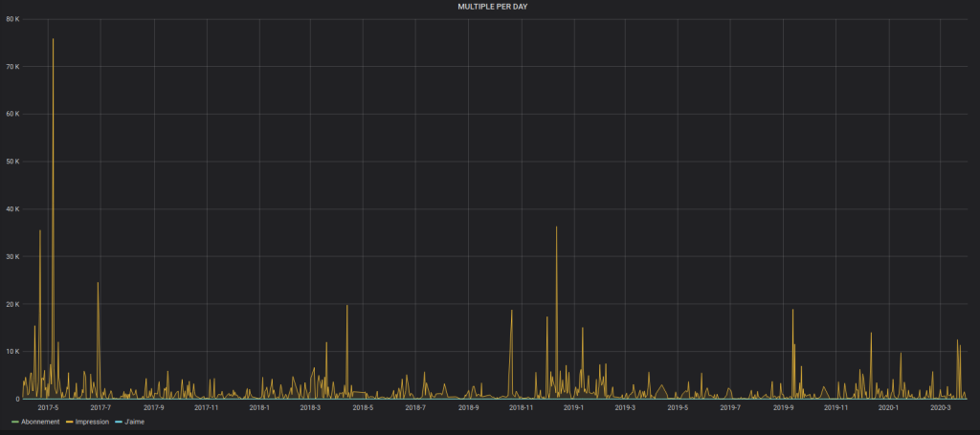Click the 2018-11 x-axis label
The height and width of the screenshot is (435, 980).
(521, 407)
